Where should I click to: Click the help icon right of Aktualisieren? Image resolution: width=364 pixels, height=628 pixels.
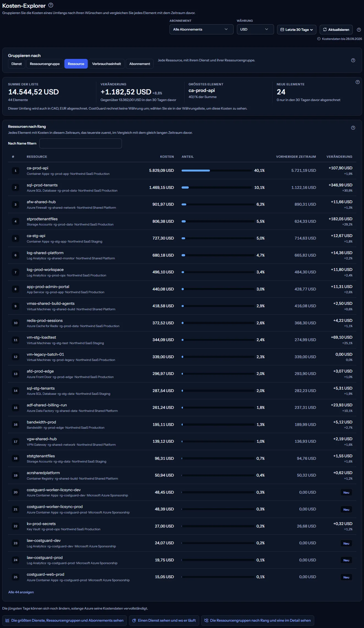(359, 30)
